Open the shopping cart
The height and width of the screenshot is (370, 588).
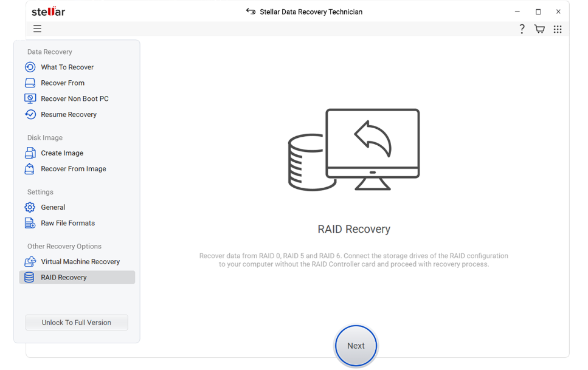coord(539,29)
